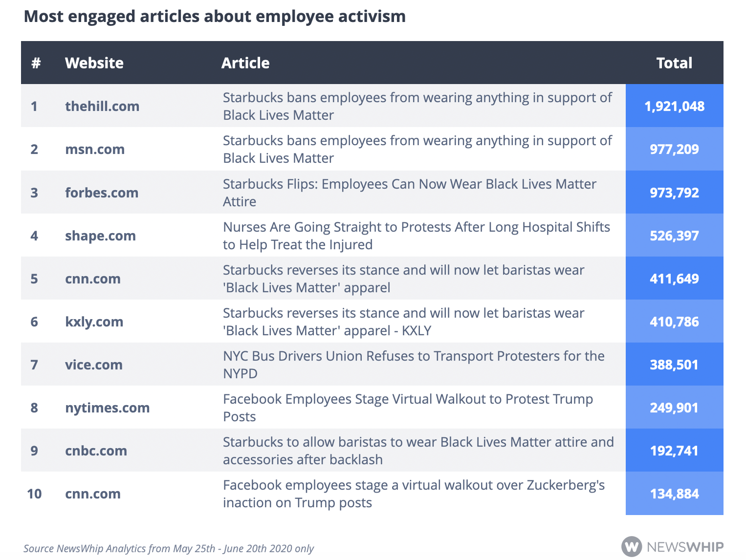The width and height of the screenshot is (746, 560).
Task: Open the Starbucks to allow baristas article
Action: pyautogui.click(x=418, y=451)
